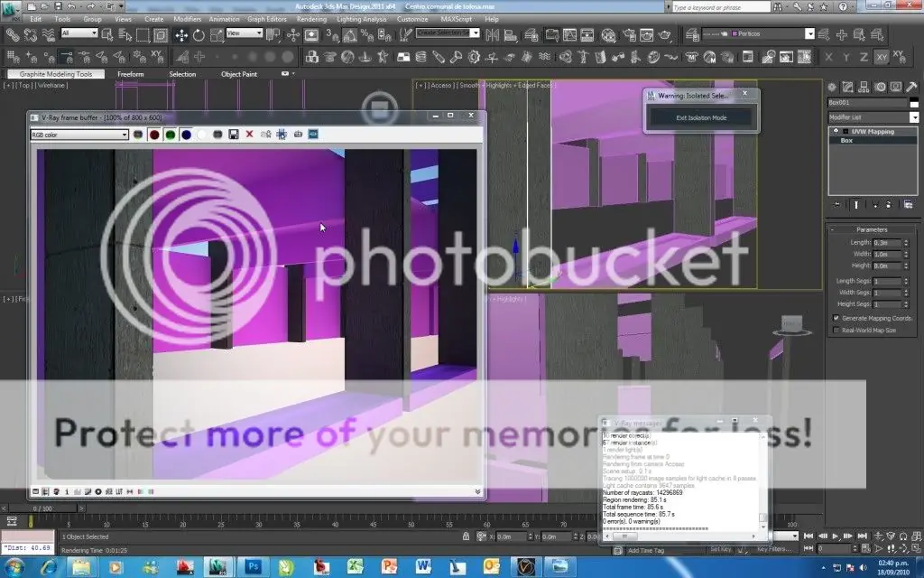This screenshot has width=924, height=578.
Task: Click the Box001 object name field
Action: click(x=867, y=103)
